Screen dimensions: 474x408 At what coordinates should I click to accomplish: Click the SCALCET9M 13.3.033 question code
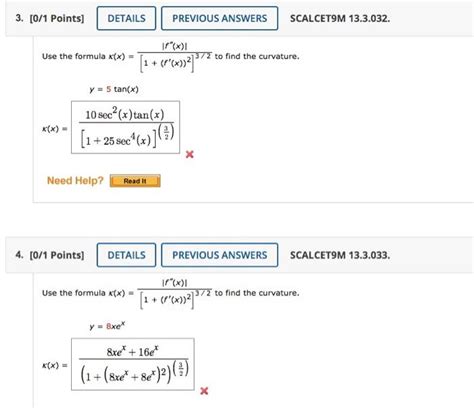(x=340, y=255)
